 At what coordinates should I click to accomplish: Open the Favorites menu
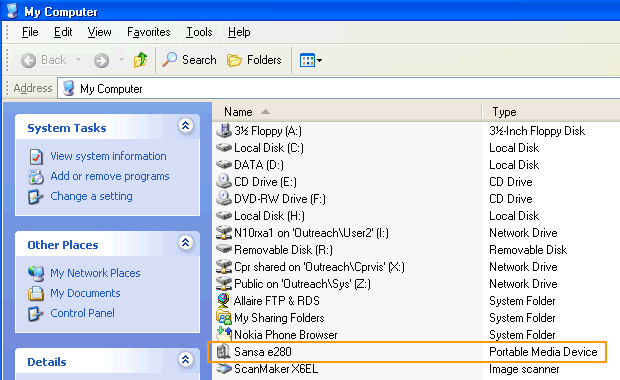tap(149, 32)
